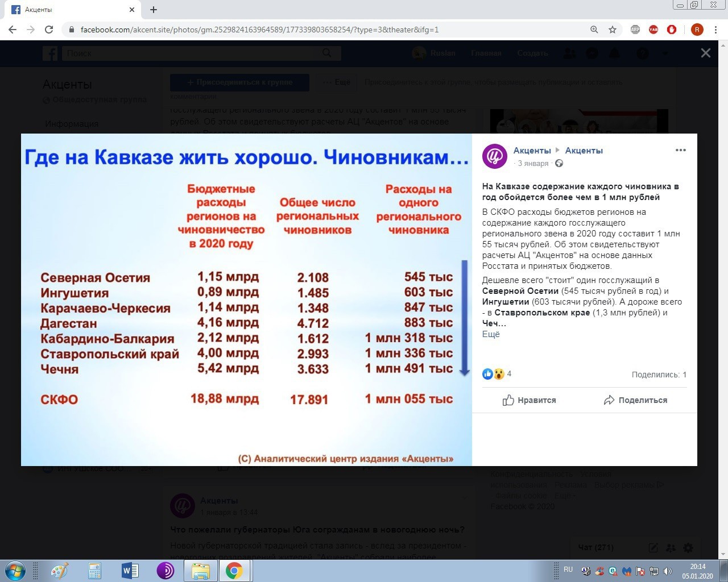728x582 pixels.
Task: Open post options three-dots menu
Action: pos(680,151)
